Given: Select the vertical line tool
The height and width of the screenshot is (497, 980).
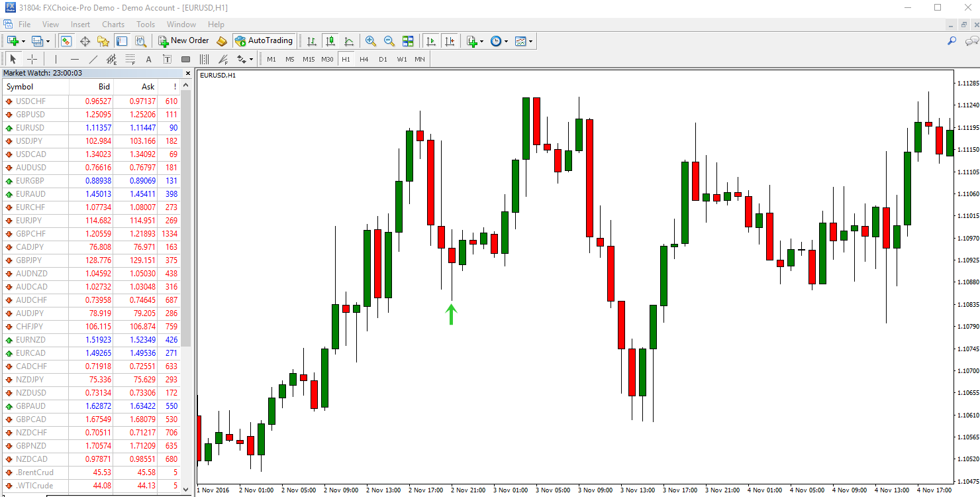Looking at the screenshot, I should point(56,60).
